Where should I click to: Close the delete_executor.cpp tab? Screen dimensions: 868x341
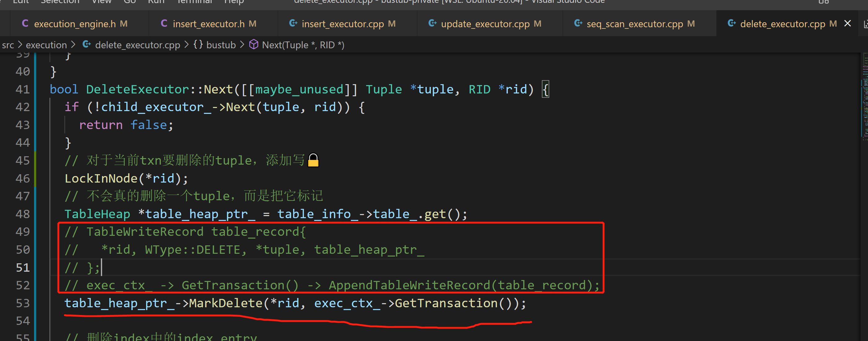click(848, 24)
